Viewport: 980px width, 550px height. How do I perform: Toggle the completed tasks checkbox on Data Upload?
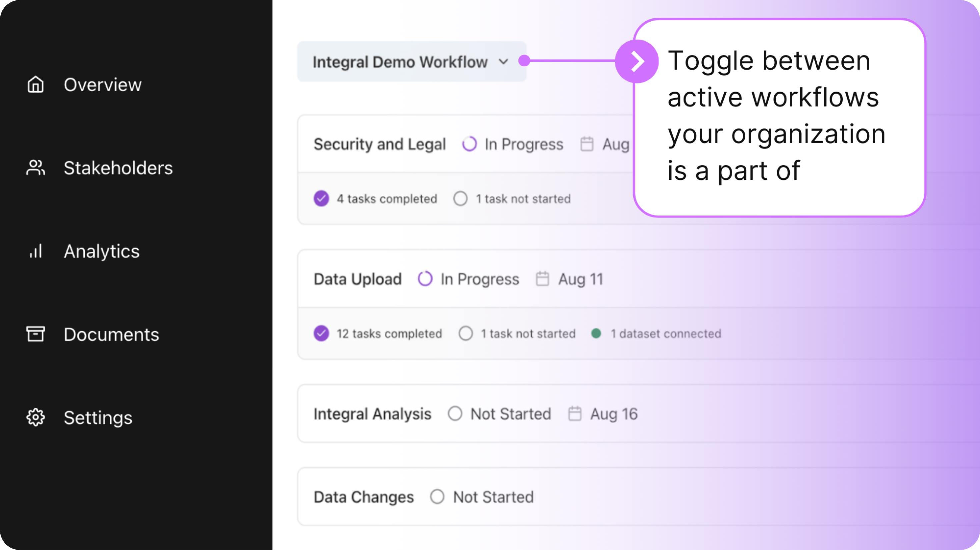(x=321, y=333)
